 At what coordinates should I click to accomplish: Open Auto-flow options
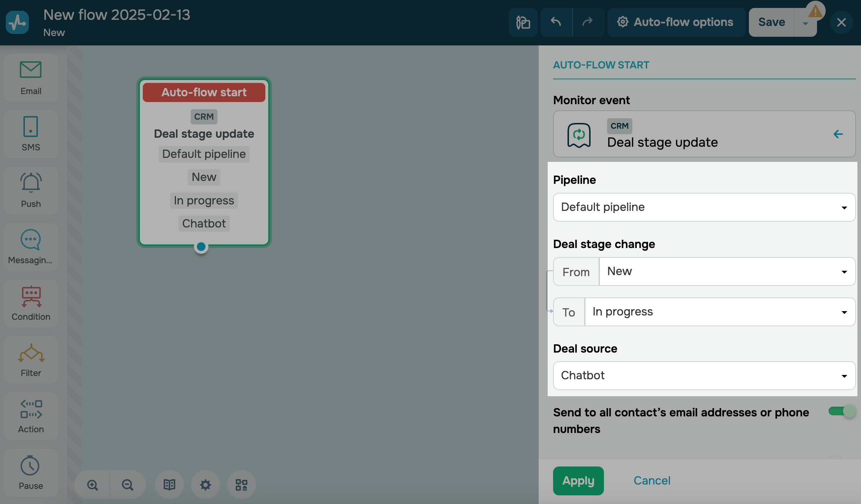point(676,22)
